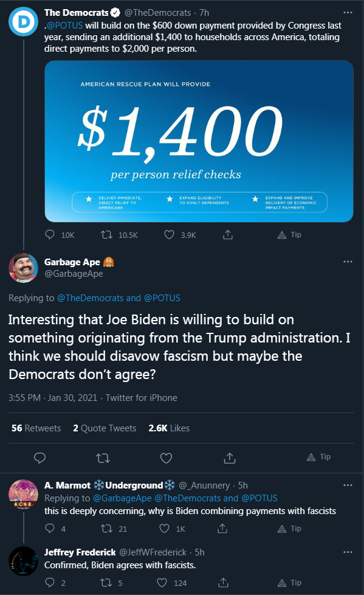View the 2.6K Likes list
The height and width of the screenshot is (595, 364).
tap(169, 428)
